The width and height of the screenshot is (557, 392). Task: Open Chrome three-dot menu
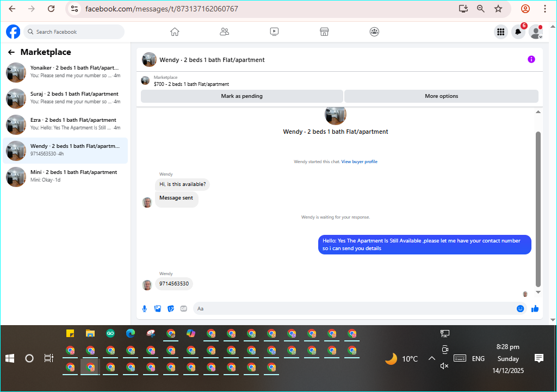(x=545, y=9)
